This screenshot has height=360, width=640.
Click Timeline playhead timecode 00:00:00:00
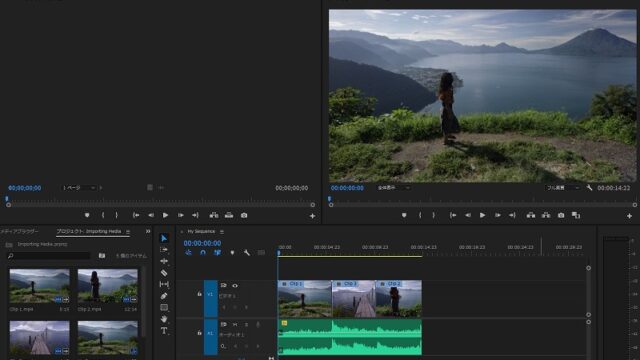point(202,243)
